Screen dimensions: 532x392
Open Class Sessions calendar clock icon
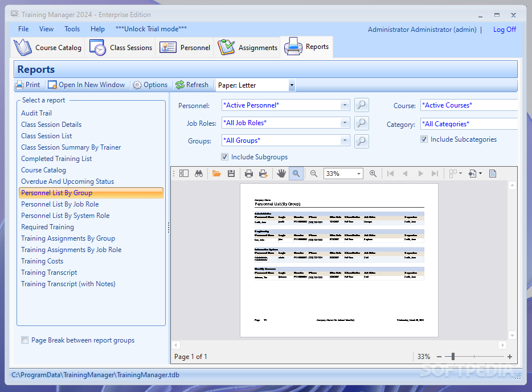[x=98, y=47]
